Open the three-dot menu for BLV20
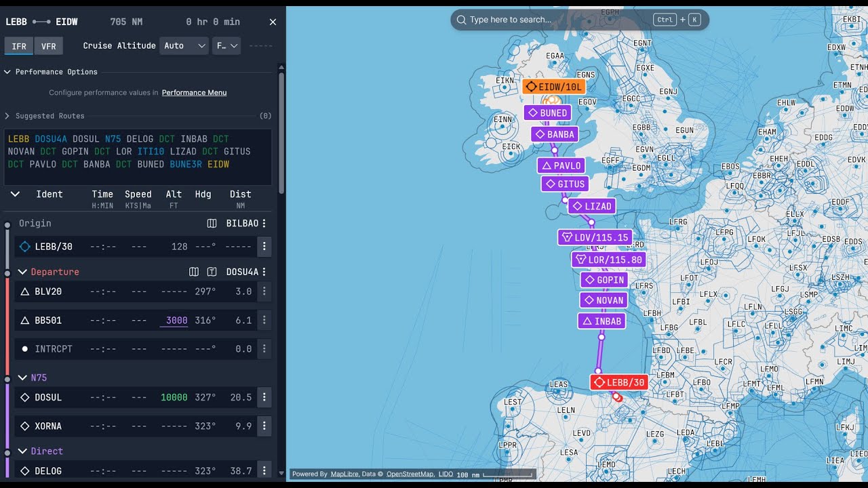Screen dimensions: 868x488 click(264, 291)
